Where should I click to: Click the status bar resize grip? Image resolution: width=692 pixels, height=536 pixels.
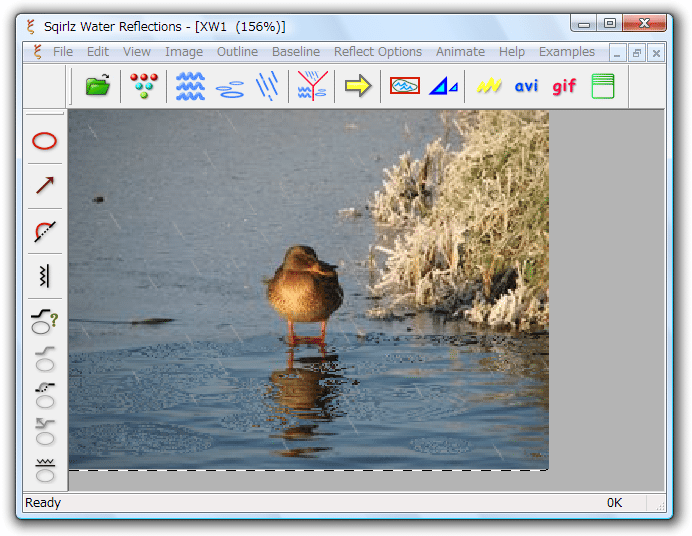(660, 506)
